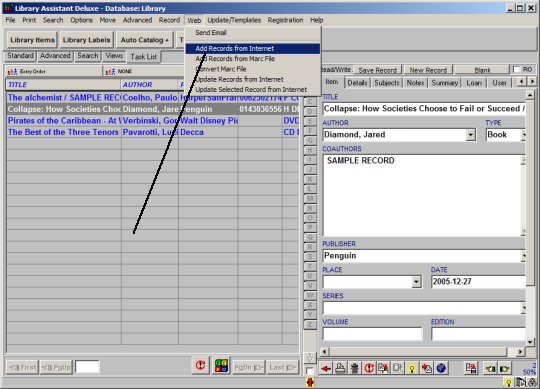Open the Type dropdown showing Book

point(523,135)
